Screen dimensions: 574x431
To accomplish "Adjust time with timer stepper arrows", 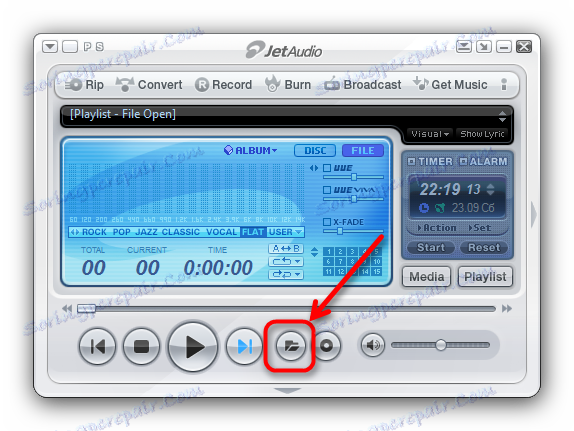I will (x=491, y=189).
